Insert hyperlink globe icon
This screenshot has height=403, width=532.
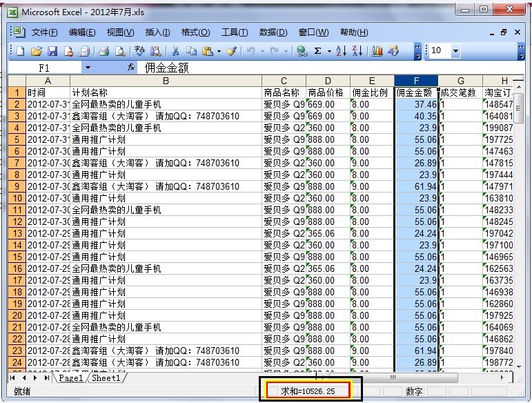pyautogui.click(x=302, y=51)
